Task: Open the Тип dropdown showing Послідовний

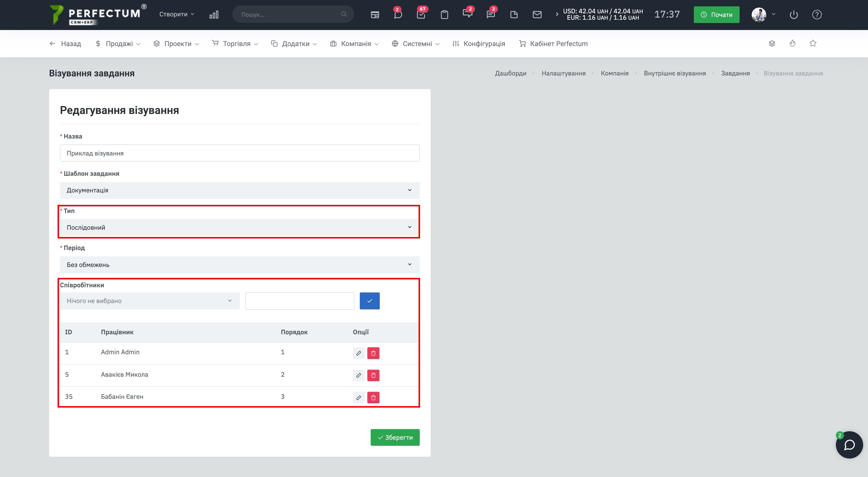Action: coord(240,228)
